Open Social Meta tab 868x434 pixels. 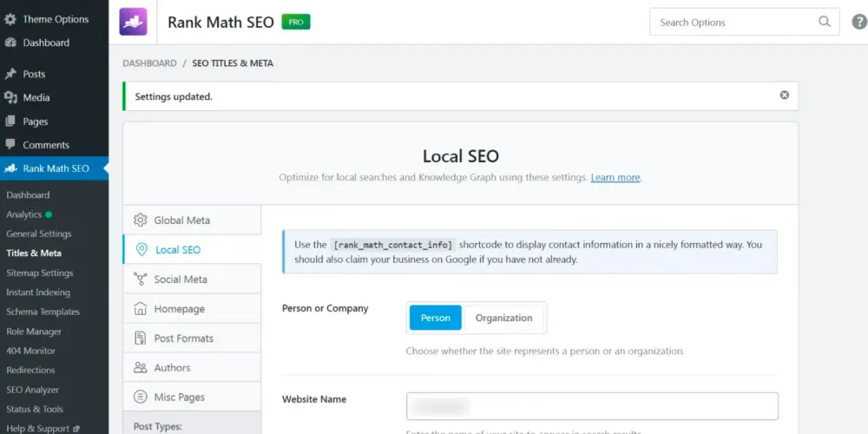[192, 279]
